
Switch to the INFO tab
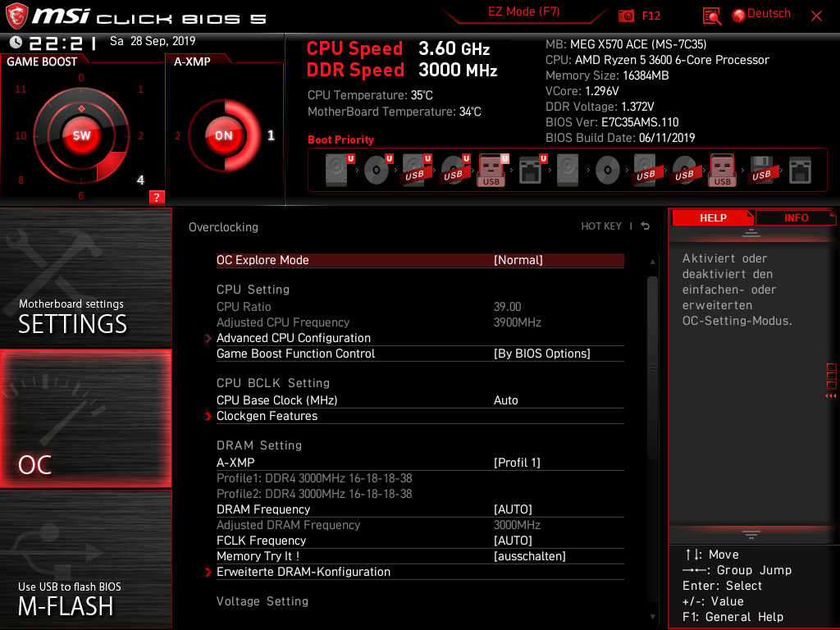coord(796,217)
